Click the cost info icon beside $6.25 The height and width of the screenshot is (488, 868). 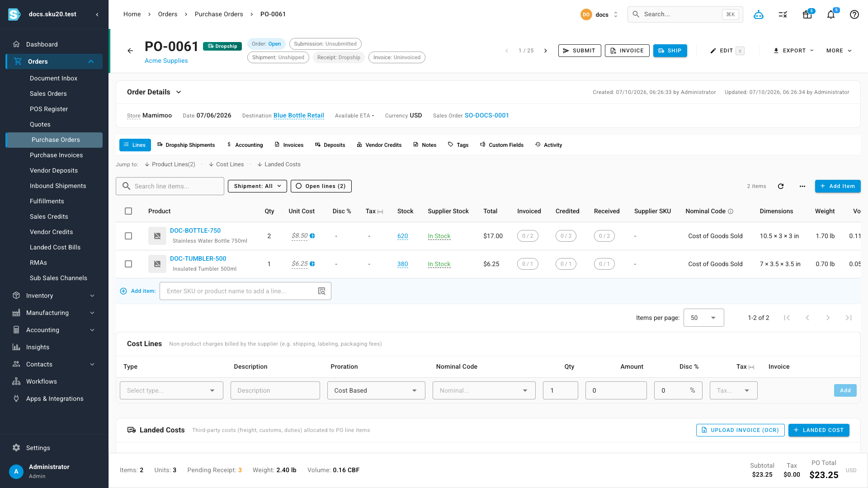(x=312, y=264)
